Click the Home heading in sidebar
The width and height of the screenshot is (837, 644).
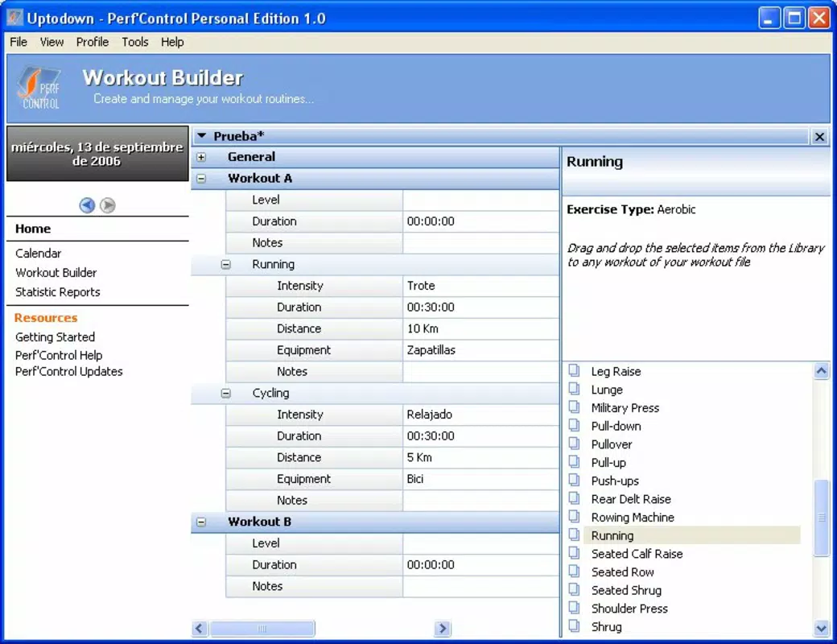pyautogui.click(x=33, y=229)
